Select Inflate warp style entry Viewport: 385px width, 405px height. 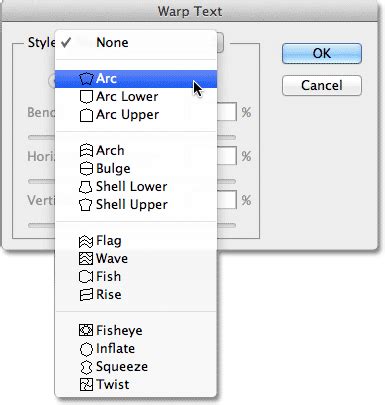(x=136, y=349)
